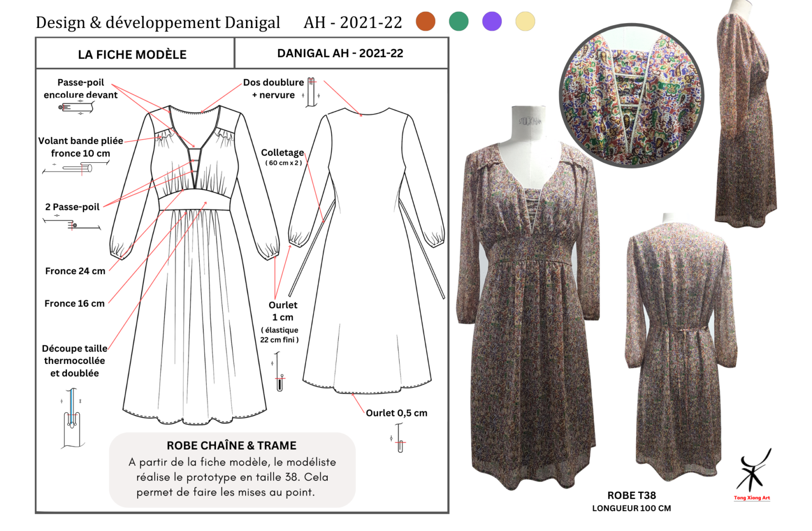The width and height of the screenshot is (812, 531).
Task: Open the back dress photo on mannequin
Action: click(x=682, y=347)
